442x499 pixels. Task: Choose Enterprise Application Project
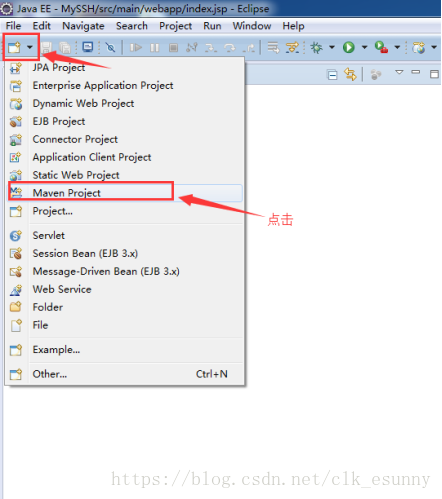click(x=125, y=86)
